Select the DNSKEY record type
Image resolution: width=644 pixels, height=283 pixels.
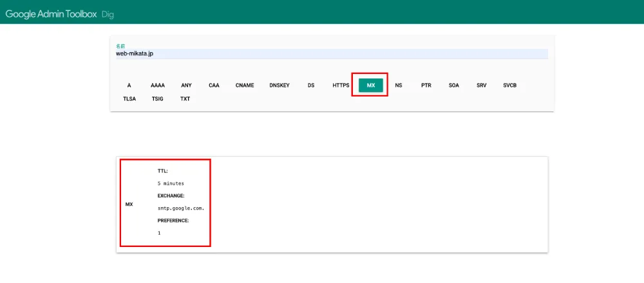[279, 86]
